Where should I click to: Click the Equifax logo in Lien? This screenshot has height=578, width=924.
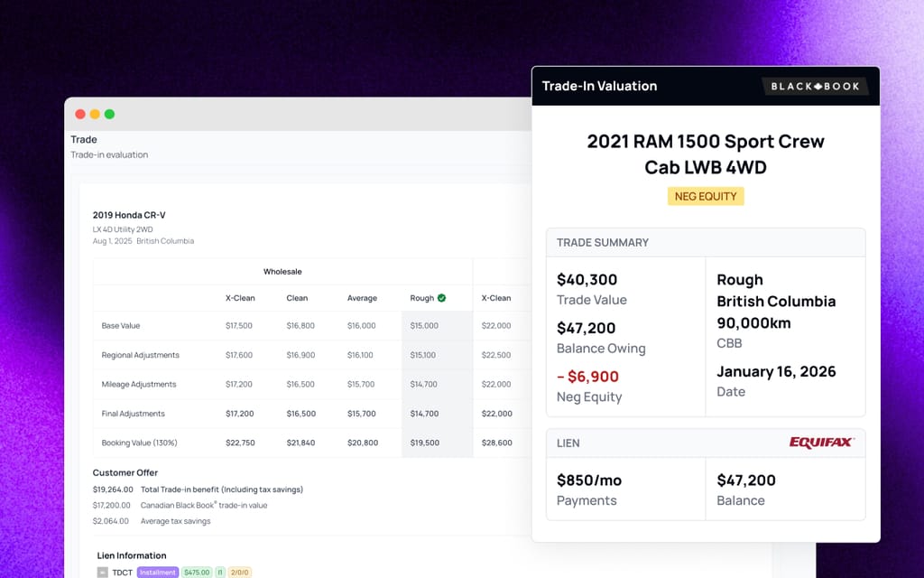coord(821,443)
